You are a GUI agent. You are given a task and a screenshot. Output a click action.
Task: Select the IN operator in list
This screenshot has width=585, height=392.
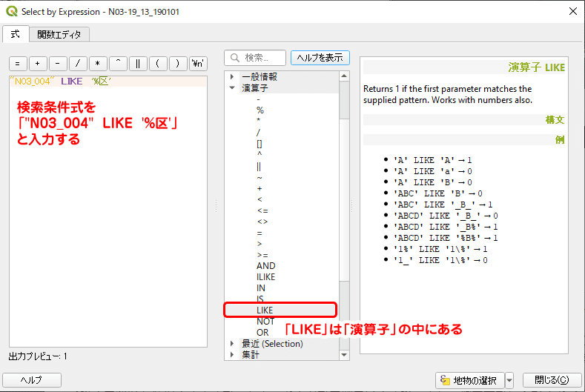click(261, 288)
